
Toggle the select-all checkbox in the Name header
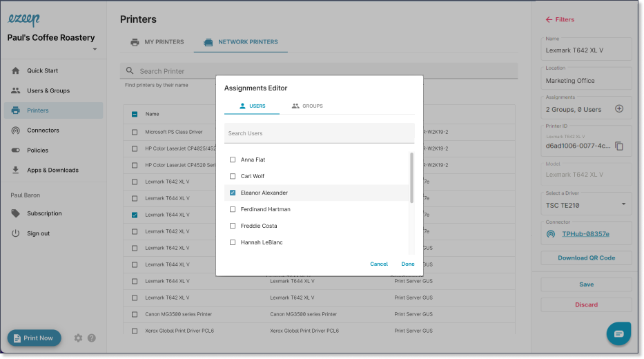coord(135,114)
